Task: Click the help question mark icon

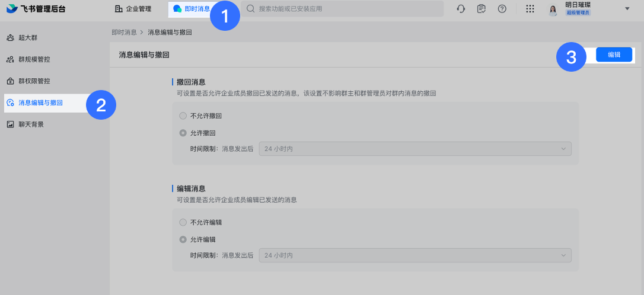Action: [502, 9]
